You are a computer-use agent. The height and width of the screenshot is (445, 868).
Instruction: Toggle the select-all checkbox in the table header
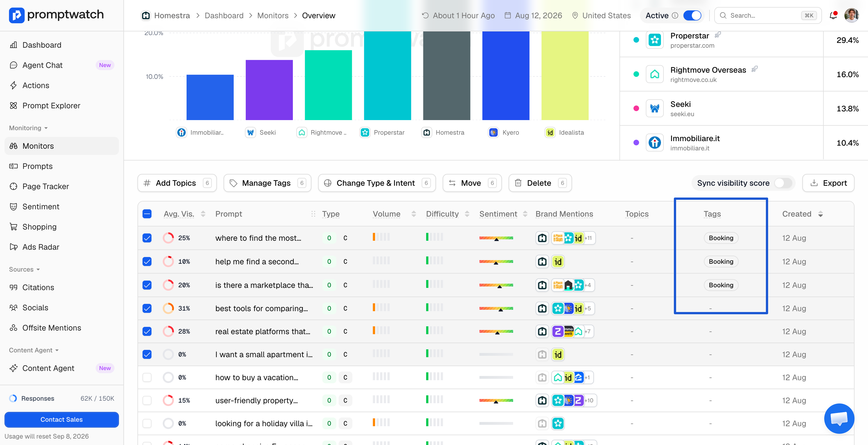(147, 214)
